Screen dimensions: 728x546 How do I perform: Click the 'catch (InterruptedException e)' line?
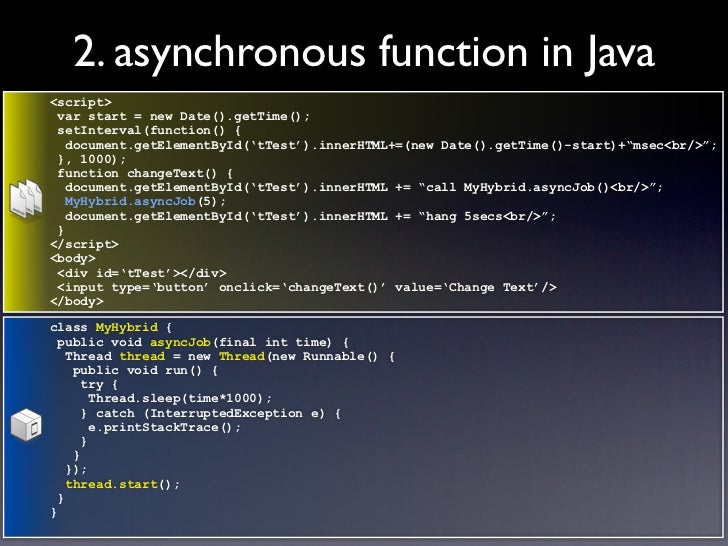211,413
